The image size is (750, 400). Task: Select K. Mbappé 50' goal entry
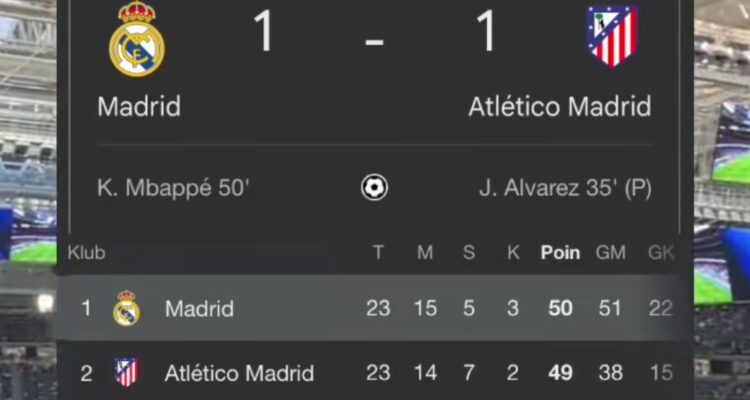point(173,189)
